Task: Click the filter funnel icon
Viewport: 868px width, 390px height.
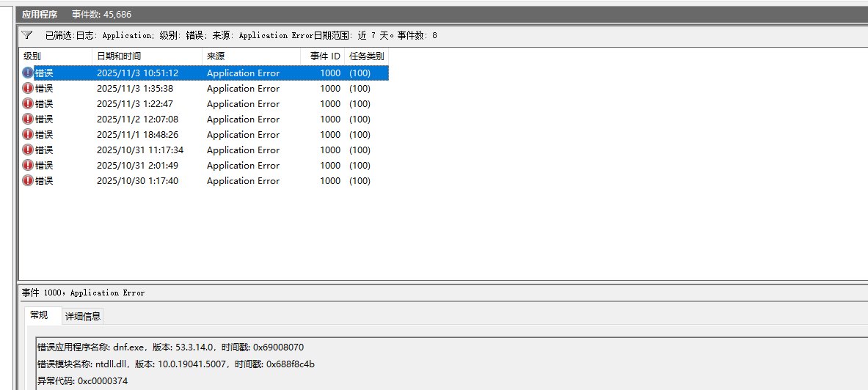Action: 27,34
